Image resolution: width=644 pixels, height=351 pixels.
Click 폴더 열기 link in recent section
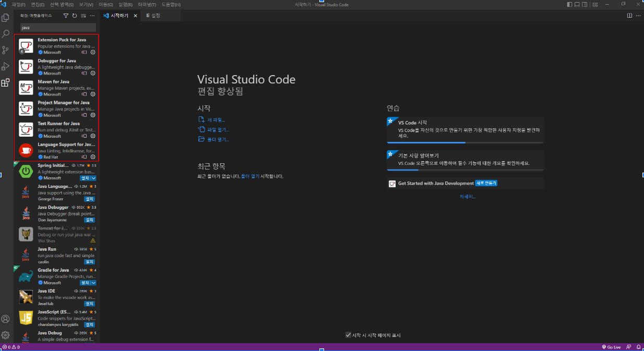click(250, 176)
